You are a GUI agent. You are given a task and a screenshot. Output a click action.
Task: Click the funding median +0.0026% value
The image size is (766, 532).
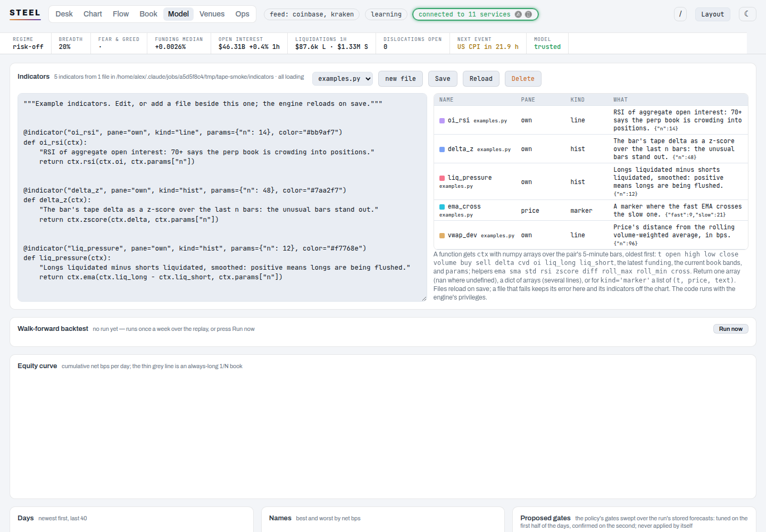click(x=171, y=47)
